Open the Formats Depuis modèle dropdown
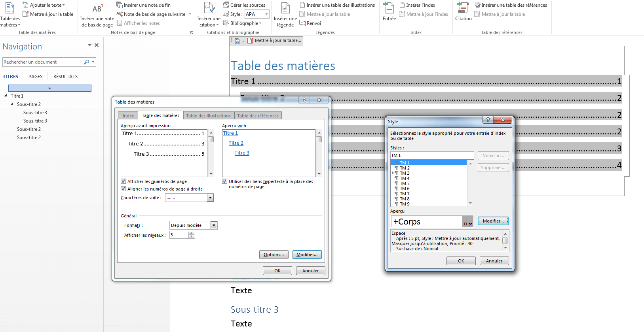 click(x=214, y=225)
